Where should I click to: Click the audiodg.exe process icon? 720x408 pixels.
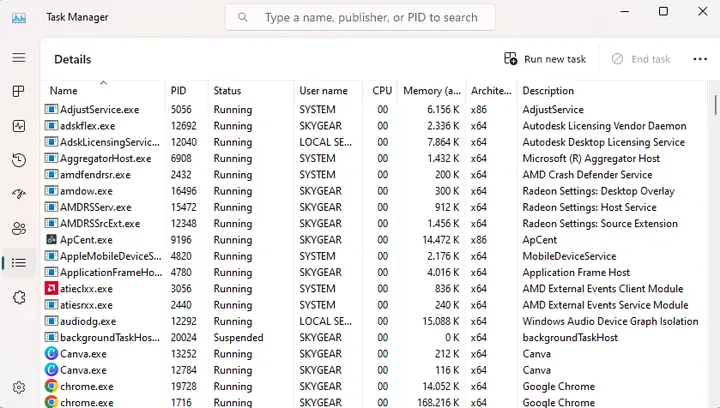(51, 321)
